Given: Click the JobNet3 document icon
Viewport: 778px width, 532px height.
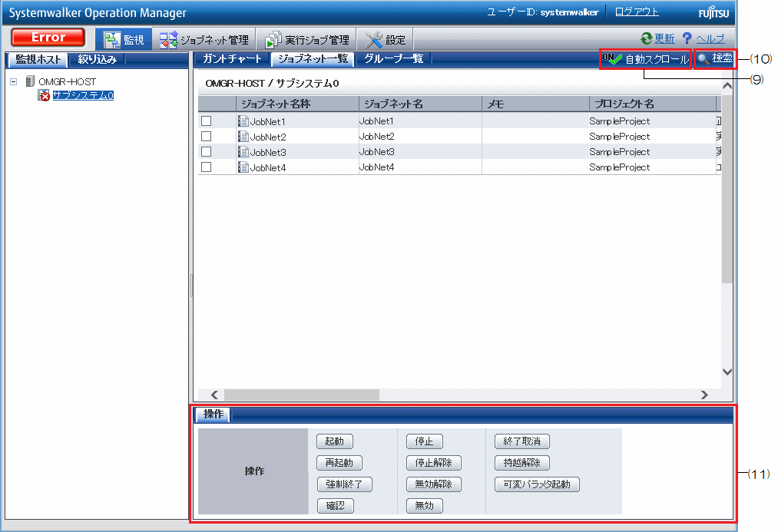Looking at the screenshot, I should 243,152.
